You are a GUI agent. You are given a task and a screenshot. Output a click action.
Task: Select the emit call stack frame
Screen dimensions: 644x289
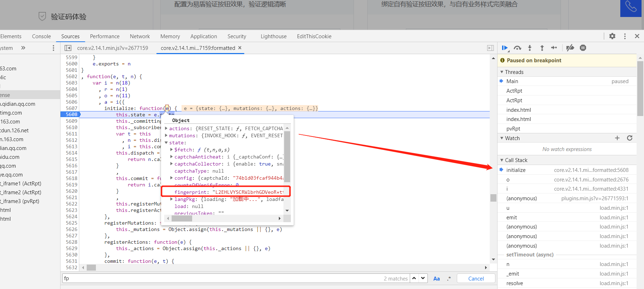click(567, 217)
